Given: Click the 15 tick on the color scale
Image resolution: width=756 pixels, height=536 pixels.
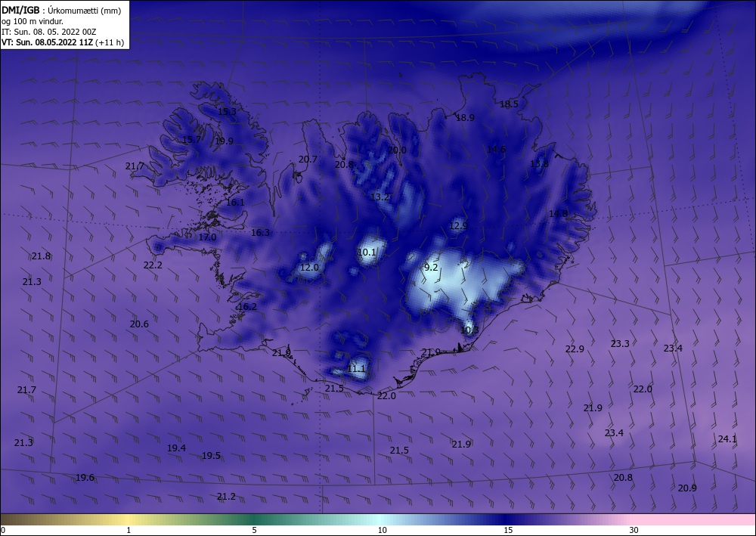Looking at the screenshot, I should pyautogui.click(x=508, y=530).
